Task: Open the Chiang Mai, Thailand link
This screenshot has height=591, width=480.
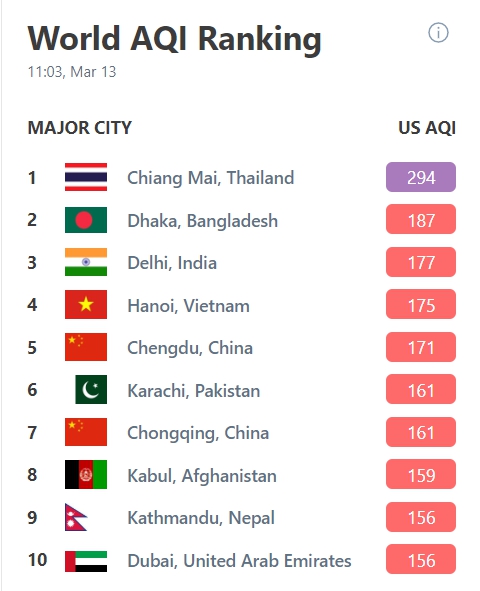Action: (x=211, y=178)
